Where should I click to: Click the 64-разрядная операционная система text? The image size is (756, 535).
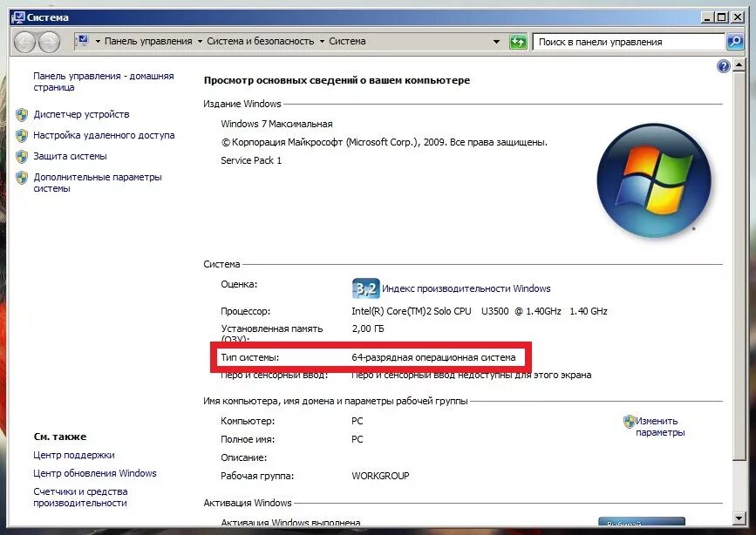(x=433, y=357)
